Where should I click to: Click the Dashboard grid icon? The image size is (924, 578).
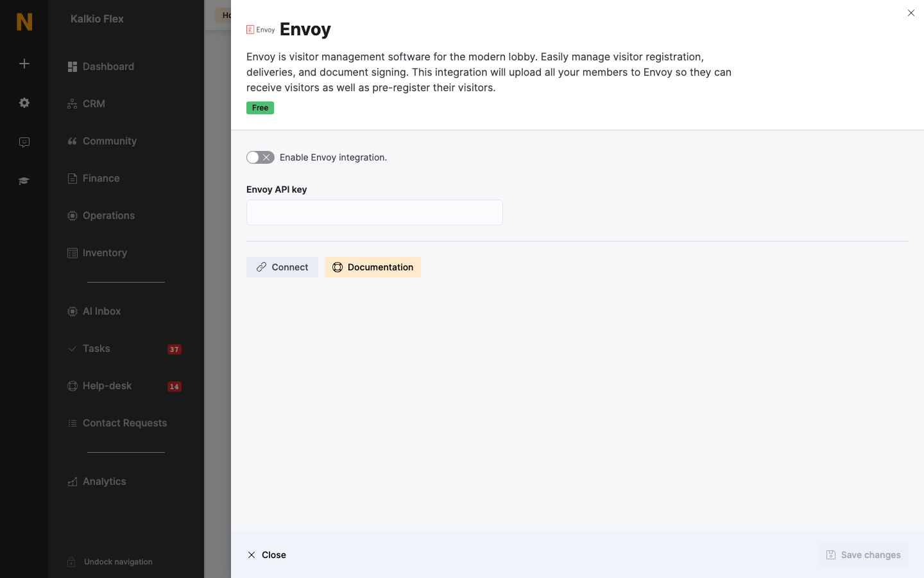[x=73, y=67]
